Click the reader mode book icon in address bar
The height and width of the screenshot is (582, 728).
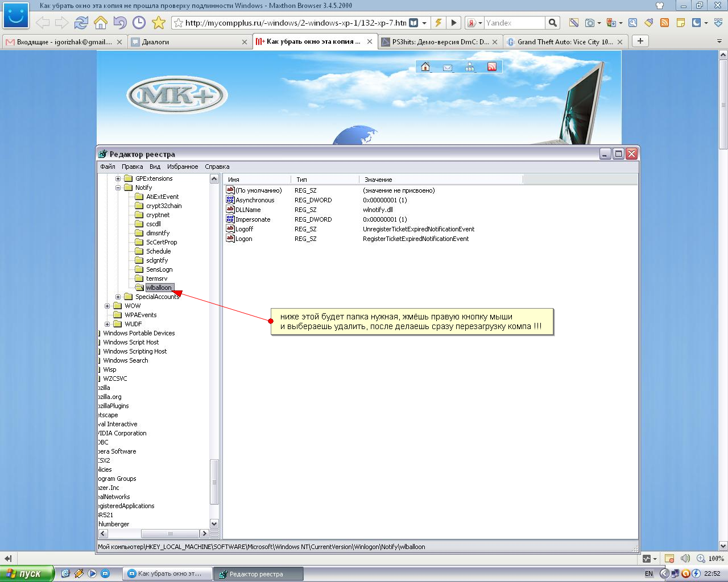[x=413, y=23]
